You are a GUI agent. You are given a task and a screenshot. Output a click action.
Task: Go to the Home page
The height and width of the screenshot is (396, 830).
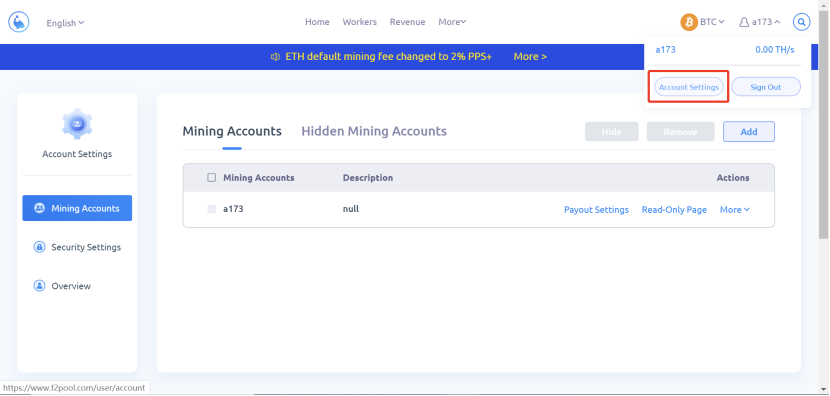tap(317, 22)
